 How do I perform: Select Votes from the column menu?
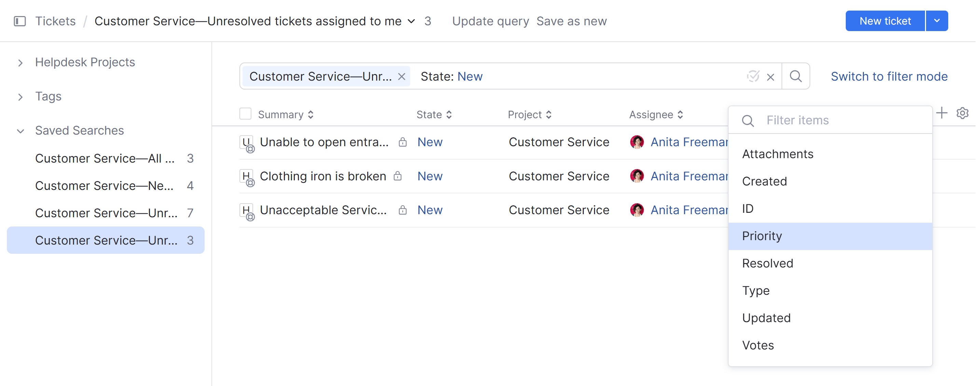[758, 345]
